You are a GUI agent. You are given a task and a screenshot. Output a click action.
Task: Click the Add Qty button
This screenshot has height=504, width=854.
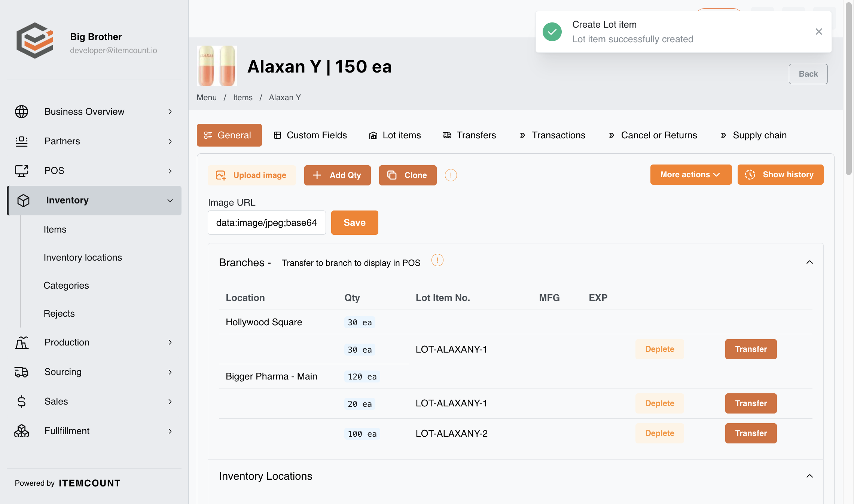click(x=338, y=175)
